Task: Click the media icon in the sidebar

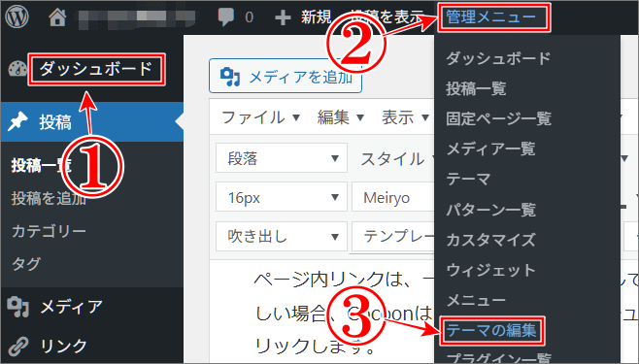Action: pyautogui.click(x=17, y=307)
